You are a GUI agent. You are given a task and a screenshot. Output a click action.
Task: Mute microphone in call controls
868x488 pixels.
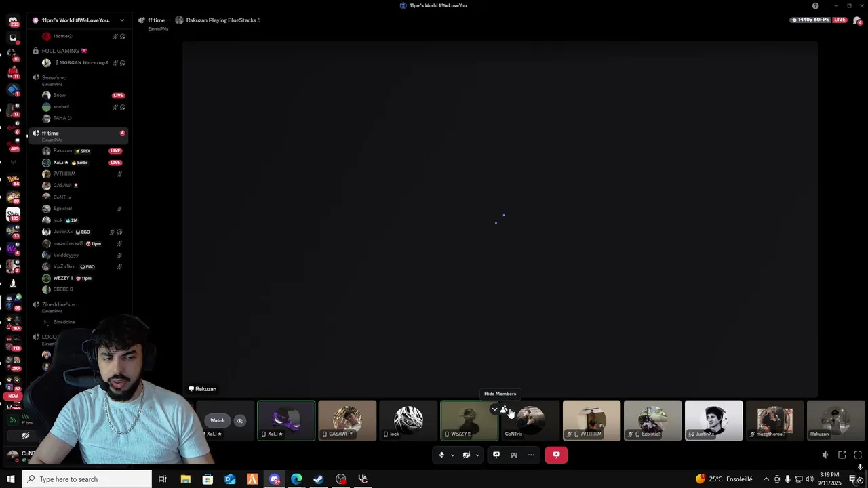441,455
